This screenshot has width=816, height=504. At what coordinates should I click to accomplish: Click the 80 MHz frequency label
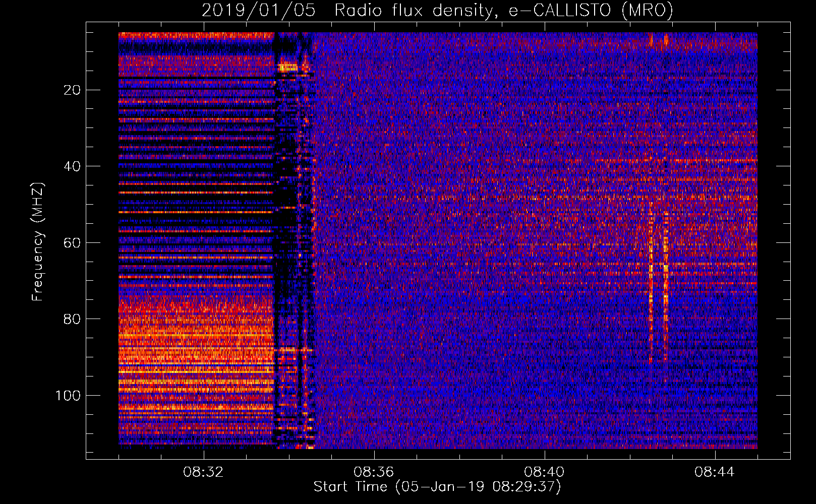click(x=73, y=319)
